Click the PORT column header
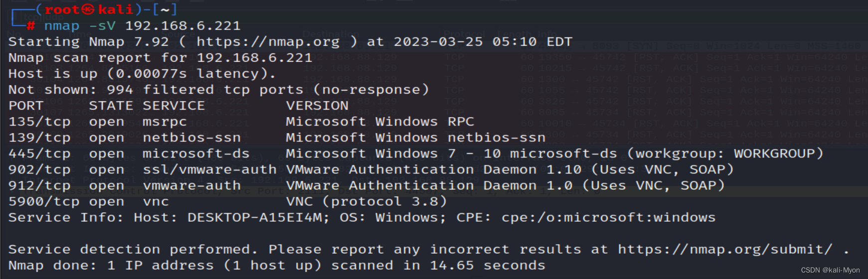 coord(26,106)
